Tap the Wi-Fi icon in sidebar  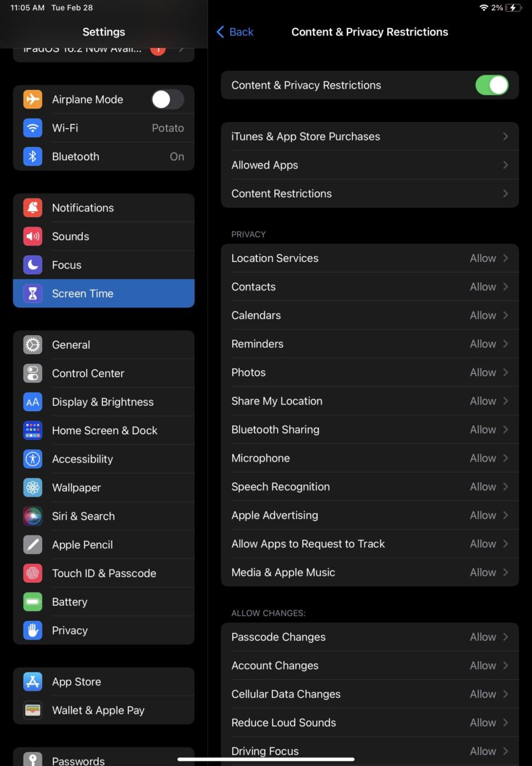pyautogui.click(x=33, y=128)
